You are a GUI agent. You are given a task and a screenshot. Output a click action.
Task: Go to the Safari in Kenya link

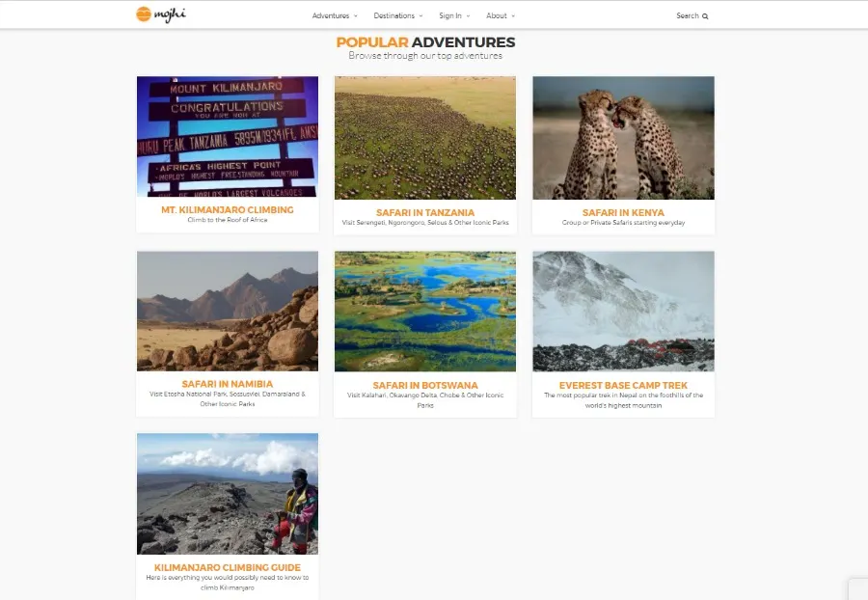(x=623, y=212)
